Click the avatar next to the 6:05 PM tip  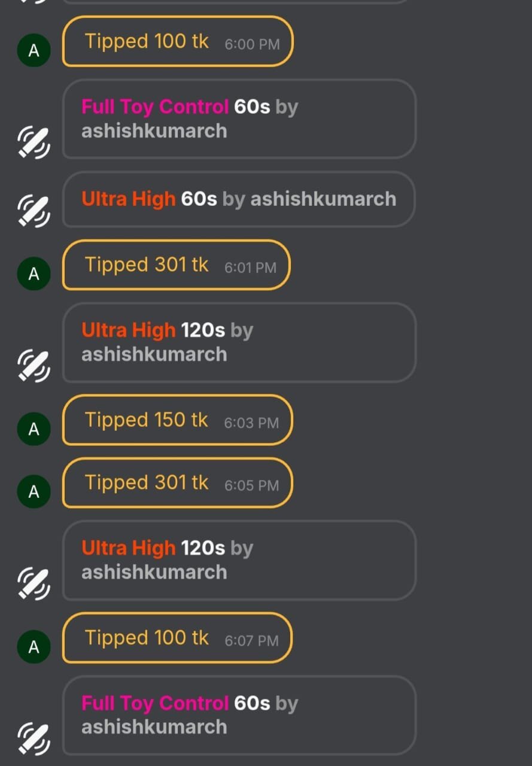pos(34,491)
